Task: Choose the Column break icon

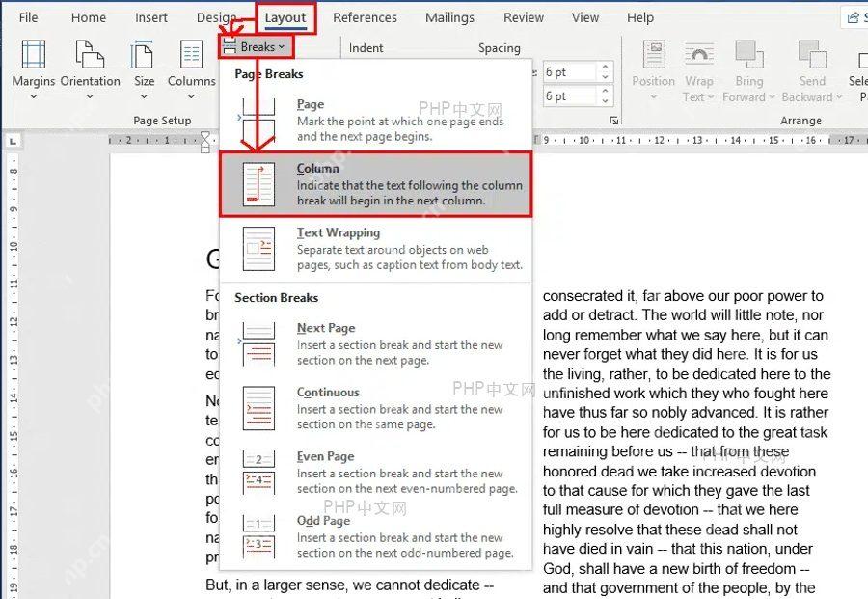Action: 258,184
